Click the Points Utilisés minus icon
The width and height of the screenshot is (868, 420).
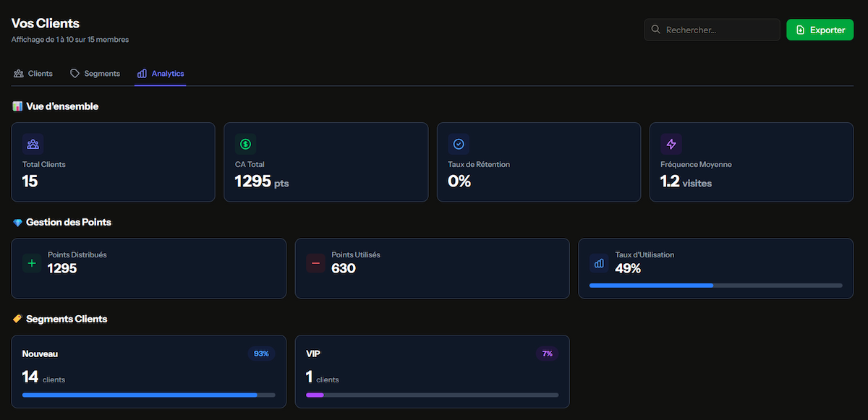coord(315,263)
